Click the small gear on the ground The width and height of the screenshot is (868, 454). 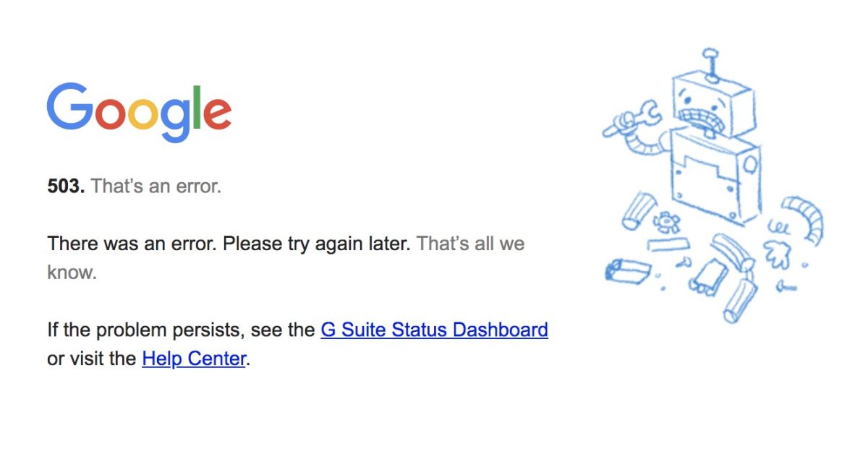point(665,220)
